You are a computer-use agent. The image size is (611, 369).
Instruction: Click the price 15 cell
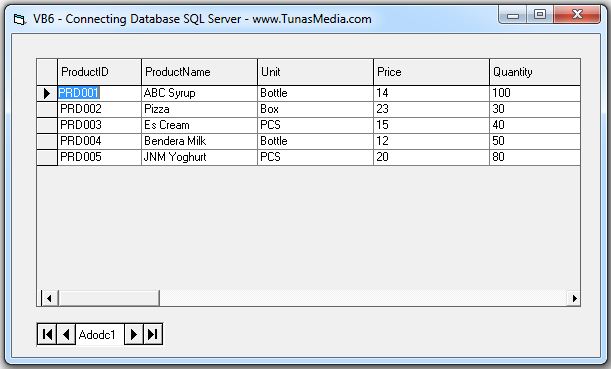[x=431, y=125]
